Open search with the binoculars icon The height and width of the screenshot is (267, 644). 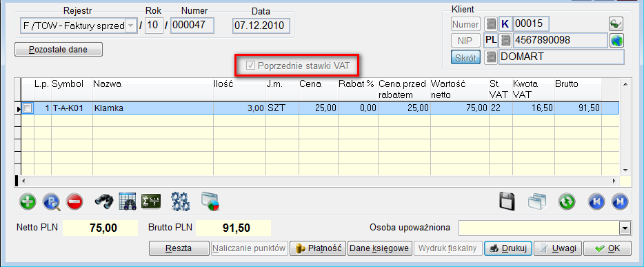tap(104, 201)
